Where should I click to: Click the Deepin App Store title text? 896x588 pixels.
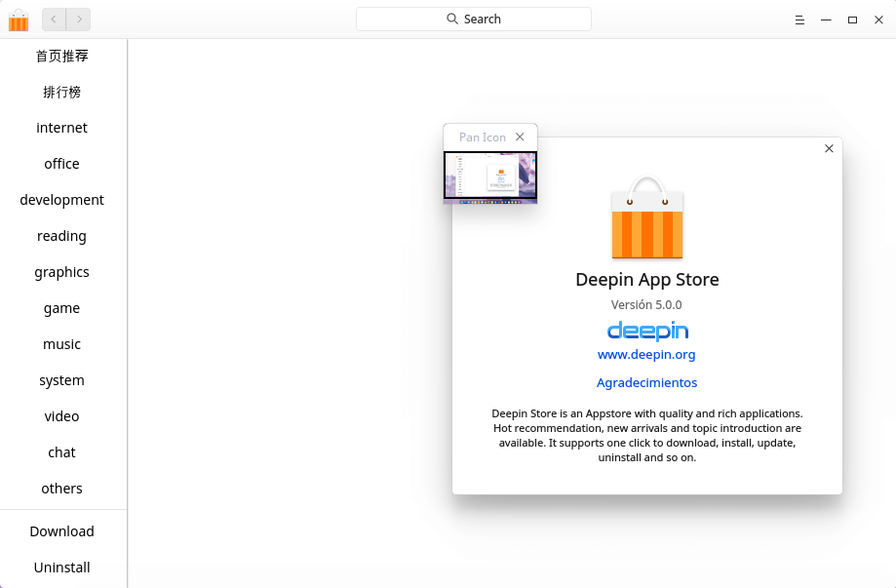(646, 280)
